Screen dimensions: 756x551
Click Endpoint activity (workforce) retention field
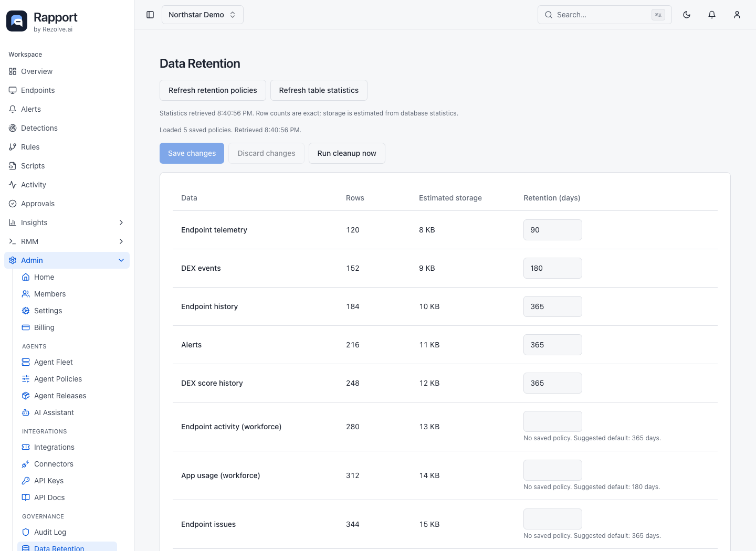point(552,421)
